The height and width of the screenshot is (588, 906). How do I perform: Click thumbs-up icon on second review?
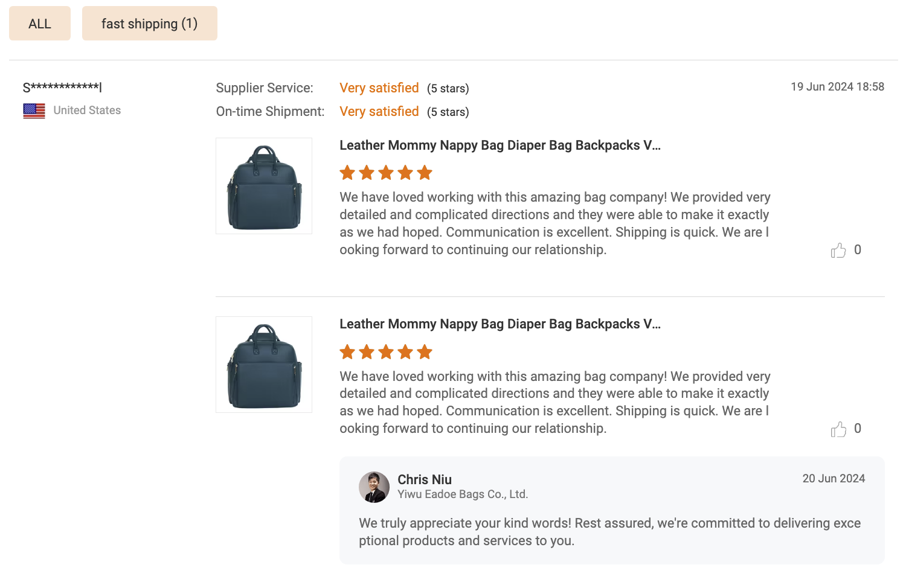[838, 429]
